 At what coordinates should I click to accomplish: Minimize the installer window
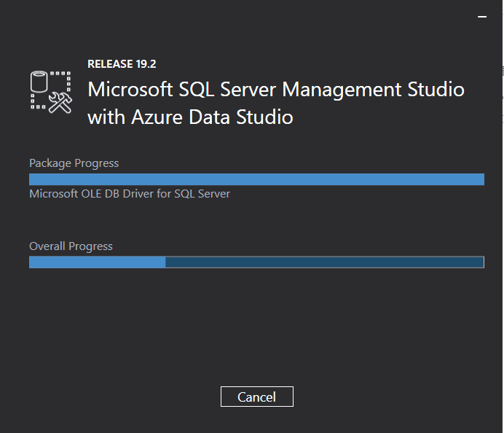(481, 15)
